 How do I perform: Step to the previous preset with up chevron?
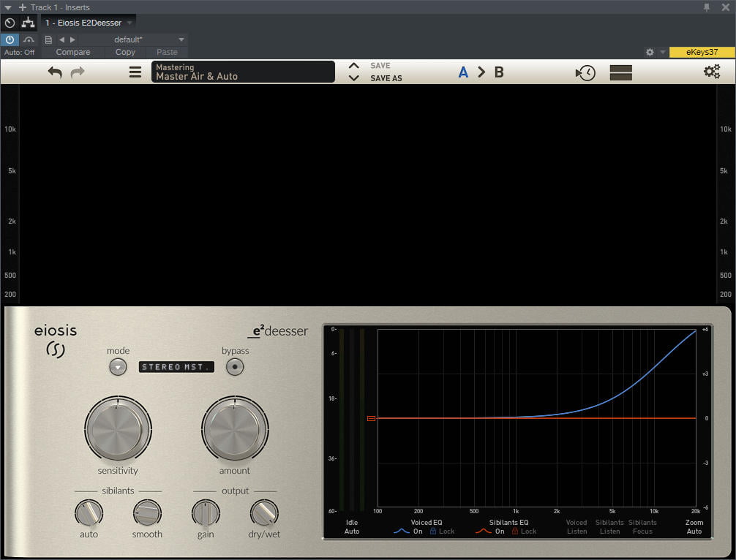[x=354, y=66]
